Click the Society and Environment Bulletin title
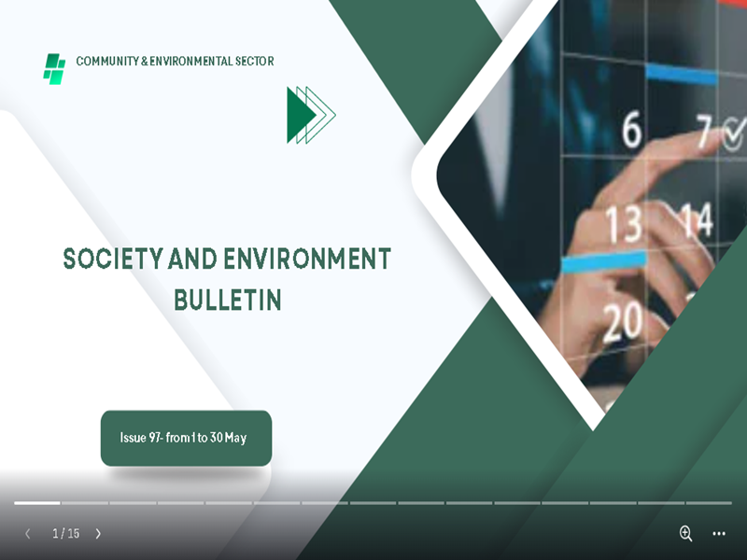The image size is (747, 560). pos(227,279)
